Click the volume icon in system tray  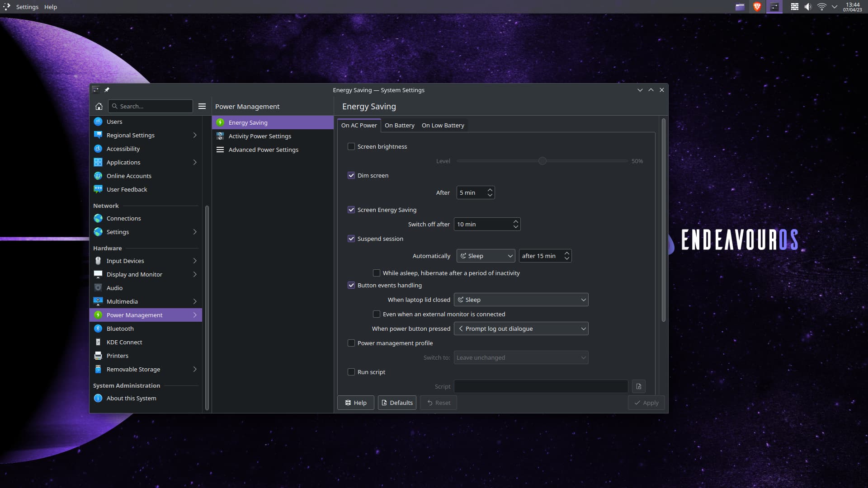pos(808,7)
